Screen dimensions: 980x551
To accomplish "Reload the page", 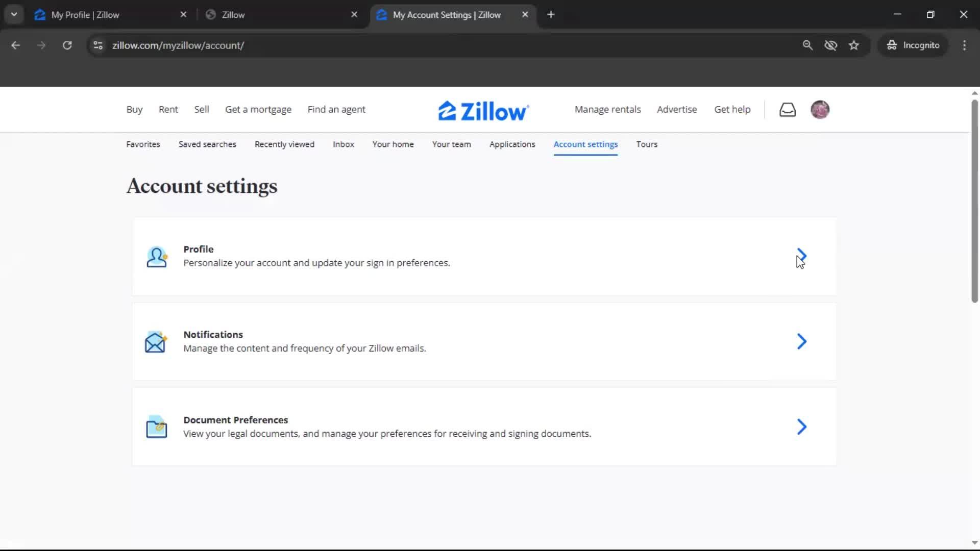I will (x=67, y=45).
